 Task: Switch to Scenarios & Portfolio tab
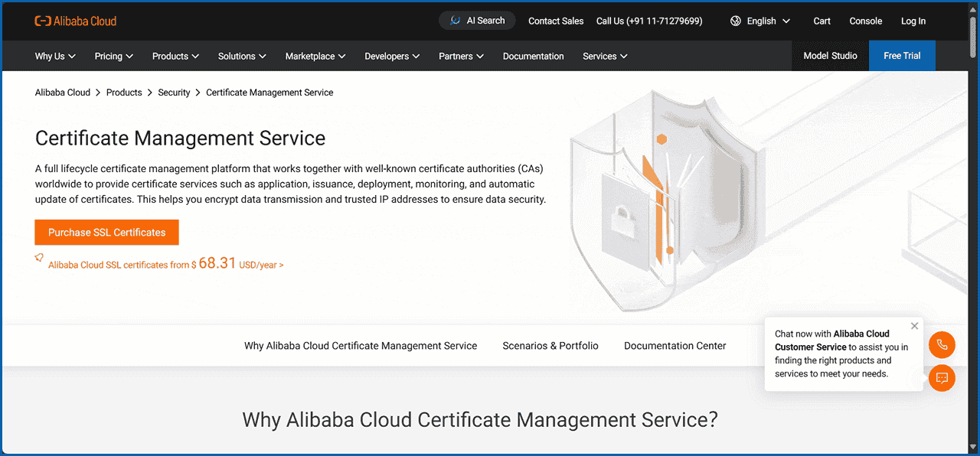[550, 346]
